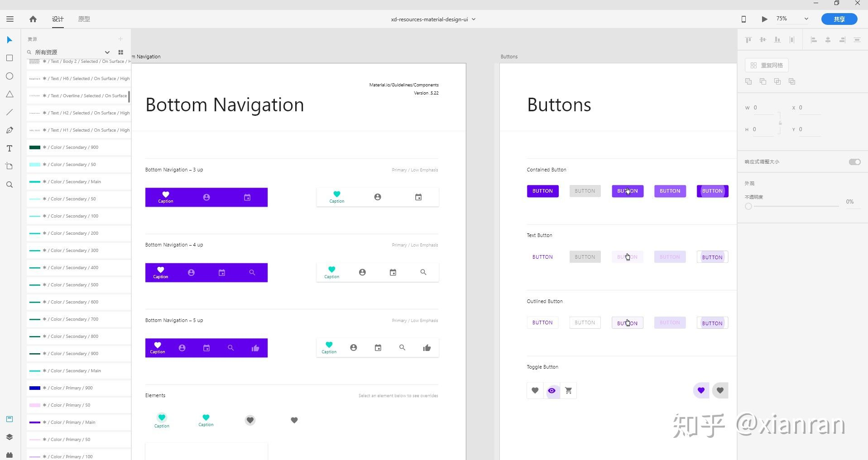Expand the assets filter dropdown
The height and width of the screenshot is (460, 868).
coord(107,52)
